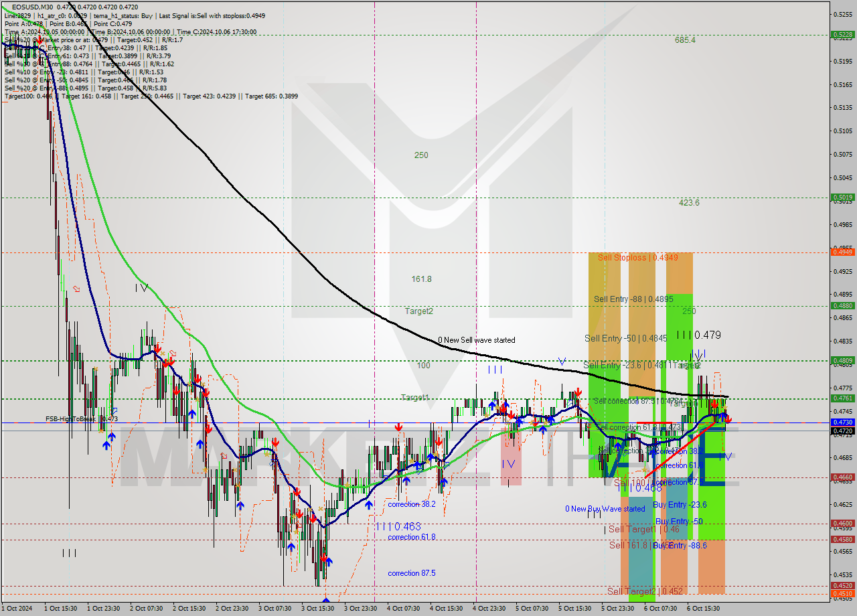Click the red 0.4660 price axis tag
857x616 pixels.
point(842,477)
